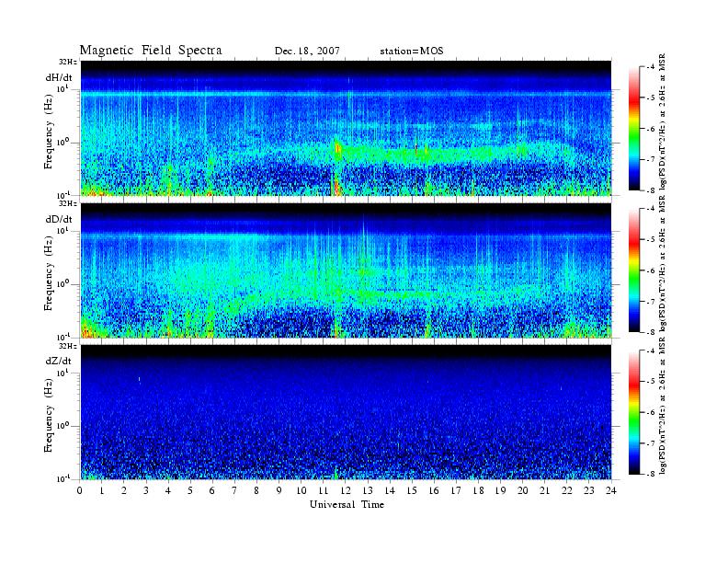Click the 'dH/dt' panel label
The width and height of the screenshot is (728, 563).
[x=59, y=77]
